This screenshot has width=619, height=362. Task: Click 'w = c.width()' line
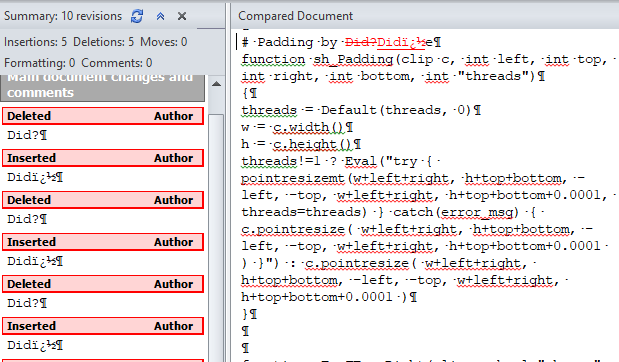[x=292, y=127]
